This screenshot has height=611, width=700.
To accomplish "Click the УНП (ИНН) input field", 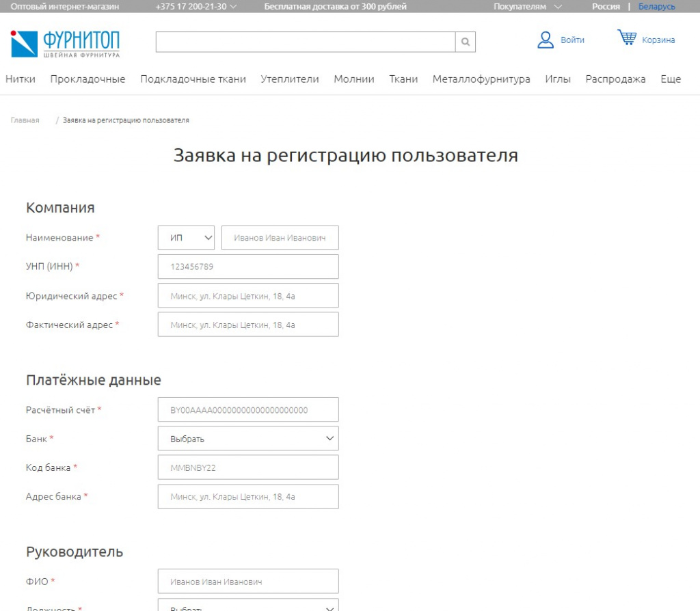I will (x=248, y=266).
